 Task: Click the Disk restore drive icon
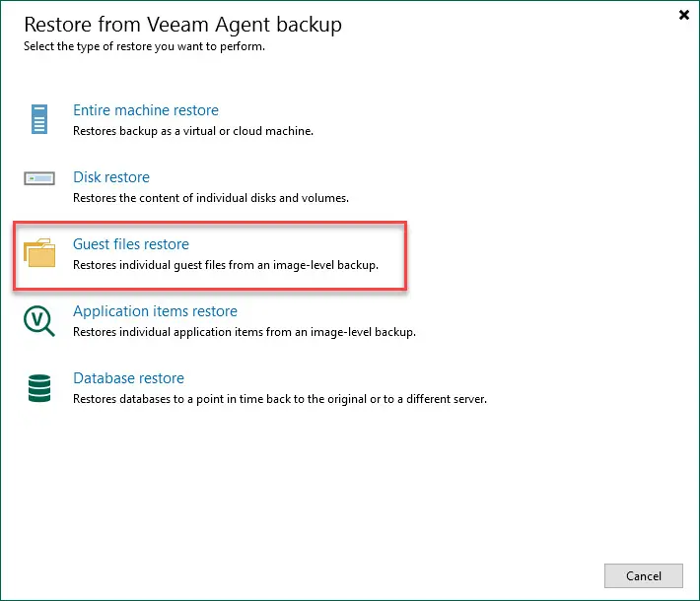pyautogui.click(x=40, y=178)
